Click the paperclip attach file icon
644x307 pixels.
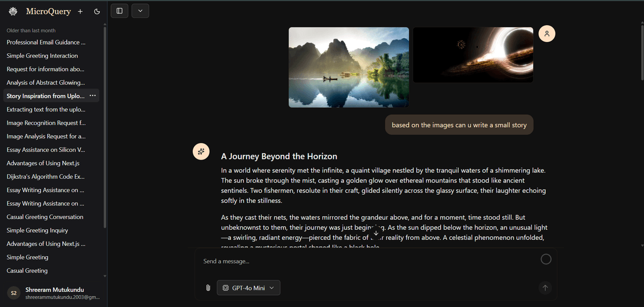[208, 288]
